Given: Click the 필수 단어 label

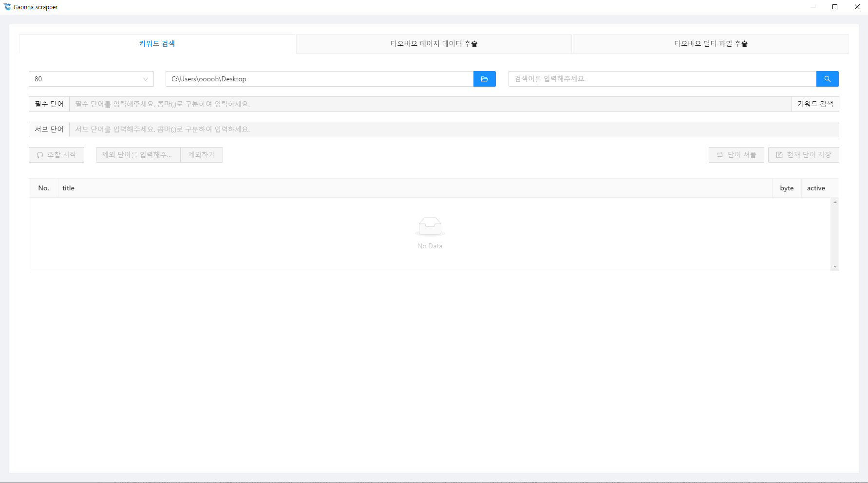Looking at the screenshot, I should click(x=49, y=104).
